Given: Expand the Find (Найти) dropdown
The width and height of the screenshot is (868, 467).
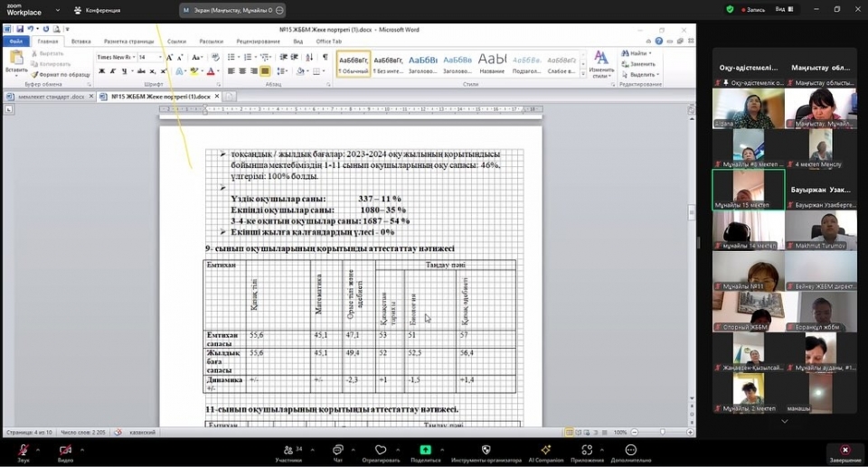Looking at the screenshot, I should [x=650, y=53].
